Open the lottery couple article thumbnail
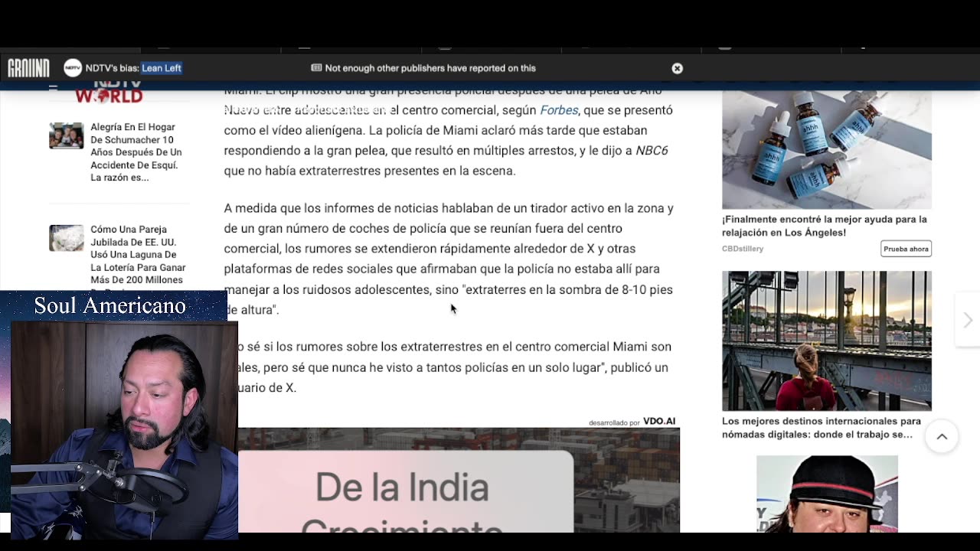The image size is (980, 551). click(x=67, y=238)
